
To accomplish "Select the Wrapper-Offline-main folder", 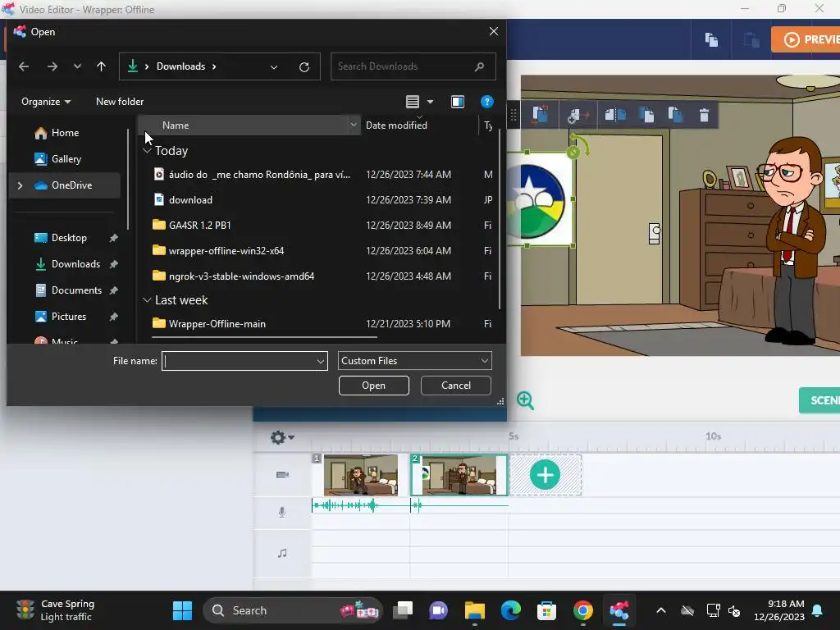I will (x=217, y=324).
